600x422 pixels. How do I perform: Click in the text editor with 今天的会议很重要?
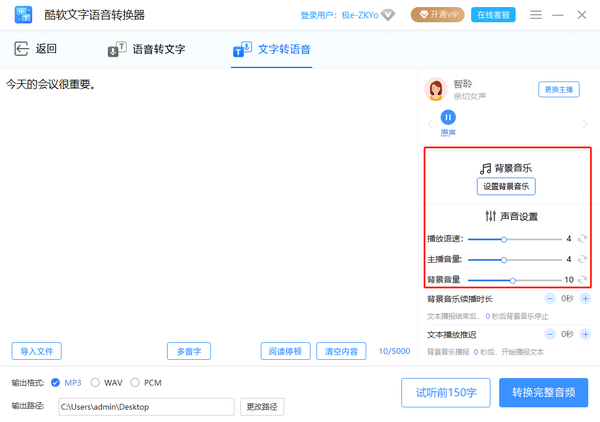pos(209,205)
